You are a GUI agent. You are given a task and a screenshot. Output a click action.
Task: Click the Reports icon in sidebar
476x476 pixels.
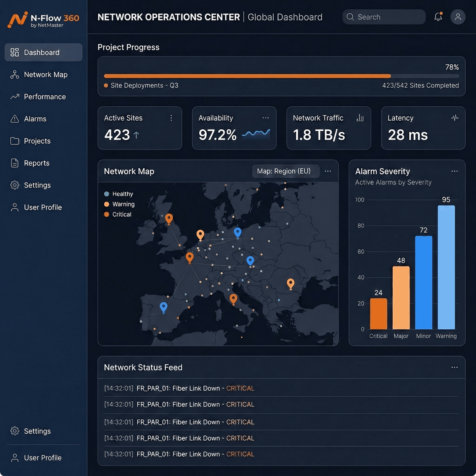(15, 163)
